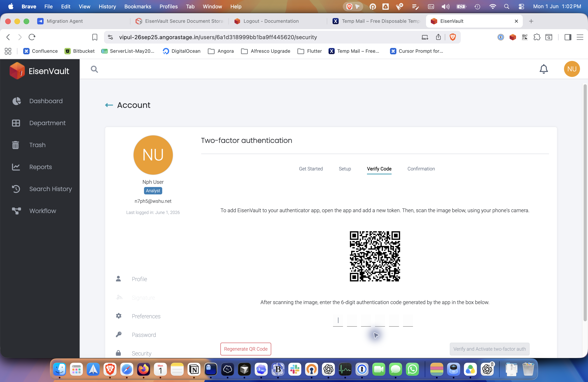Open the Bookmarks menu in menu bar
Viewport: 588px width, 382px height.
(138, 6)
